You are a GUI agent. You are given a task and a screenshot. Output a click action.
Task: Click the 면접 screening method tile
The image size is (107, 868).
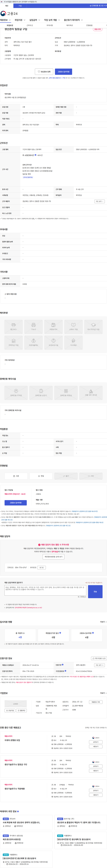tap(41, 476)
